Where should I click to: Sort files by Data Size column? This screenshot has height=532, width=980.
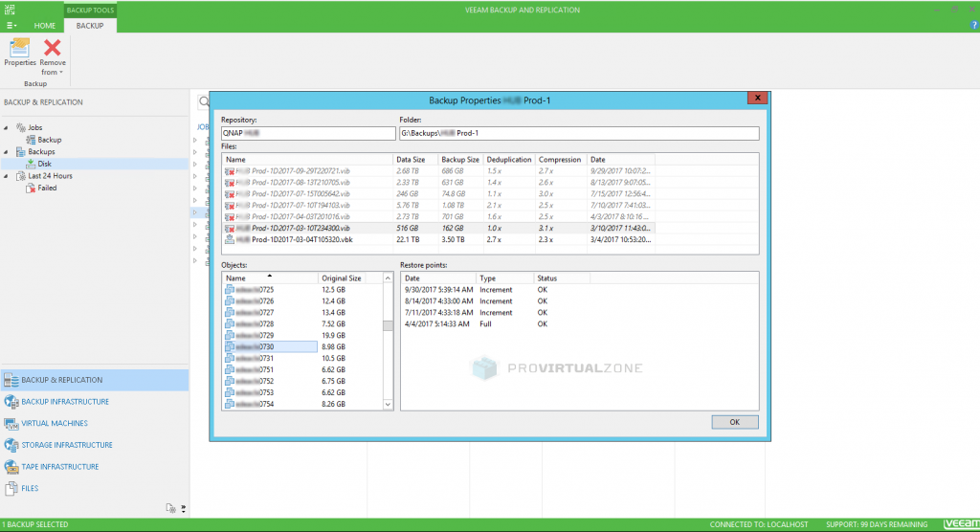point(415,160)
